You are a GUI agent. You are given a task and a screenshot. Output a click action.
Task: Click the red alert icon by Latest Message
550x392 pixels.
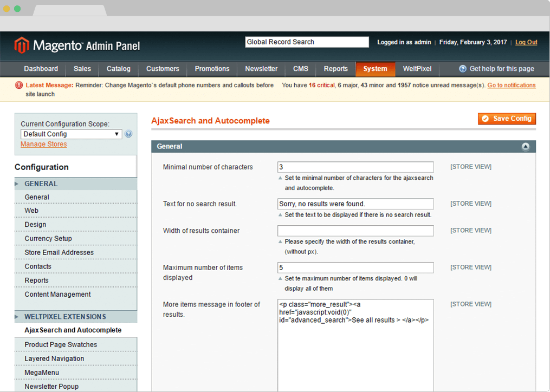19,85
